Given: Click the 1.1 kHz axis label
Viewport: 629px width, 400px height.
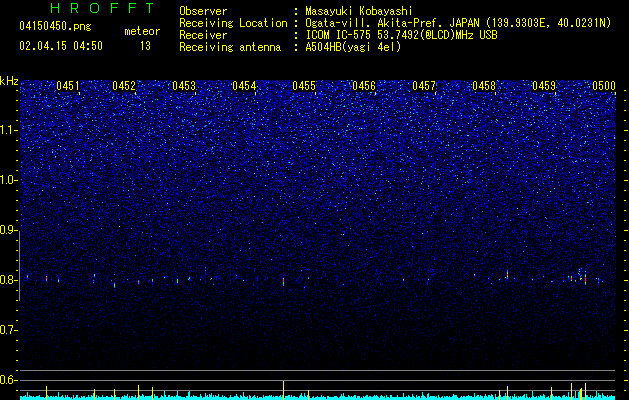Looking at the screenshot, I should (9, 130).
